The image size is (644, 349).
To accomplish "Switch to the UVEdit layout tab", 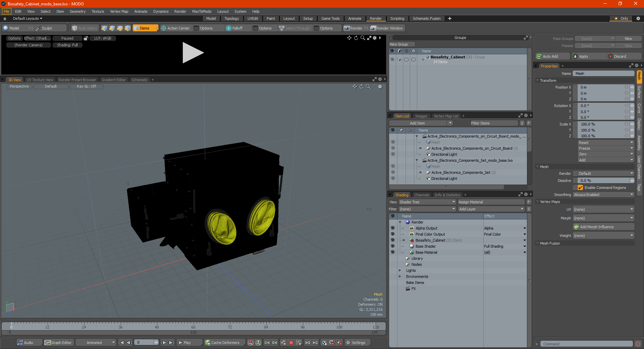I will pos(253,18).
